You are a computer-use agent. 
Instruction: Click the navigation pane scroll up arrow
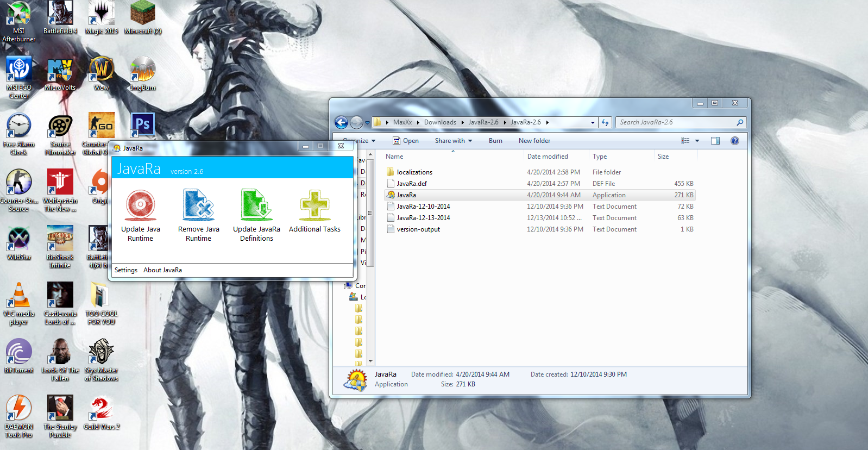pos(370,155)
